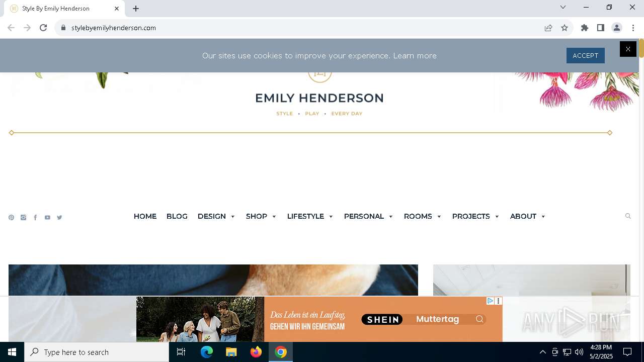Reload the page in Chrome

tap(43, 28)
